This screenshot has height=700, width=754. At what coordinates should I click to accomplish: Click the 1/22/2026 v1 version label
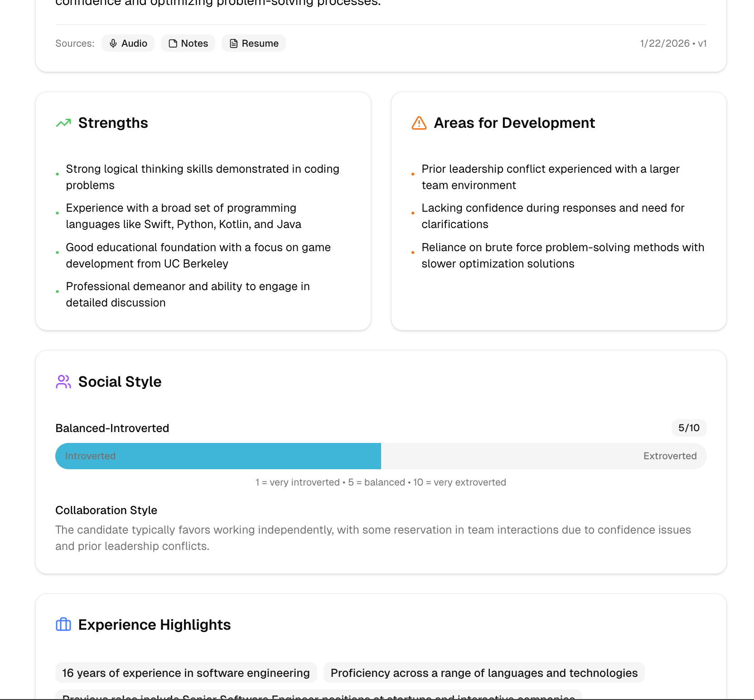click(673, 44)
